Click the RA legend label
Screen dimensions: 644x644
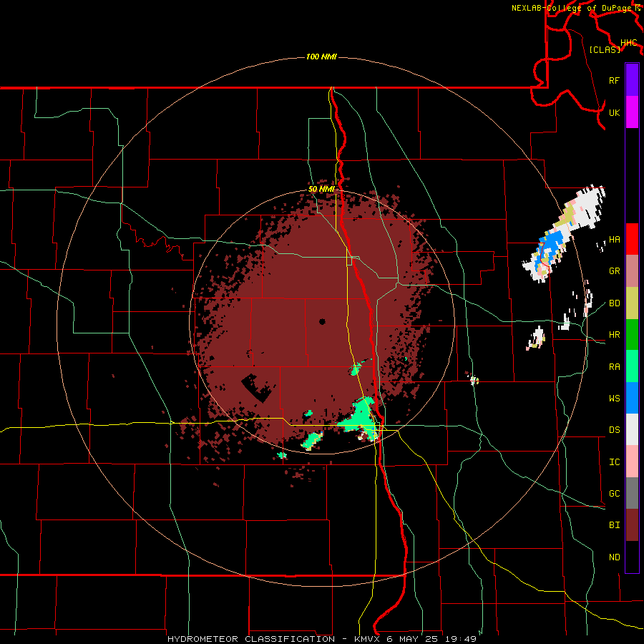point(614,367)
